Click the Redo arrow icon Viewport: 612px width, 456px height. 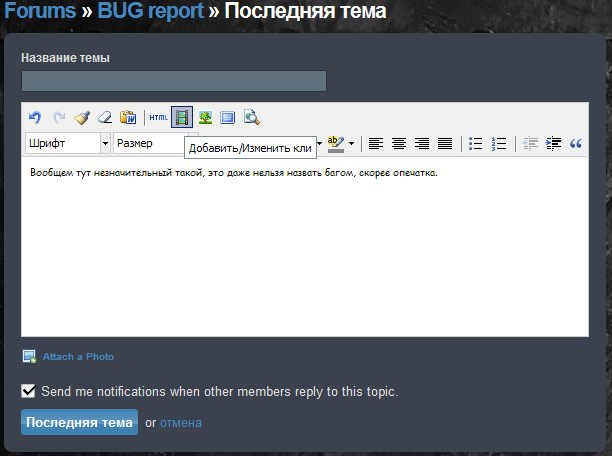click(x=59, y=117)
